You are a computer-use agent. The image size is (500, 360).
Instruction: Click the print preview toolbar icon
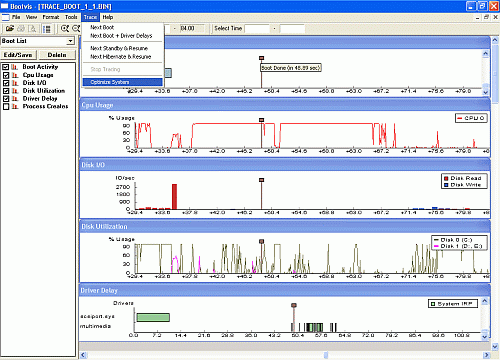point(32,29)
